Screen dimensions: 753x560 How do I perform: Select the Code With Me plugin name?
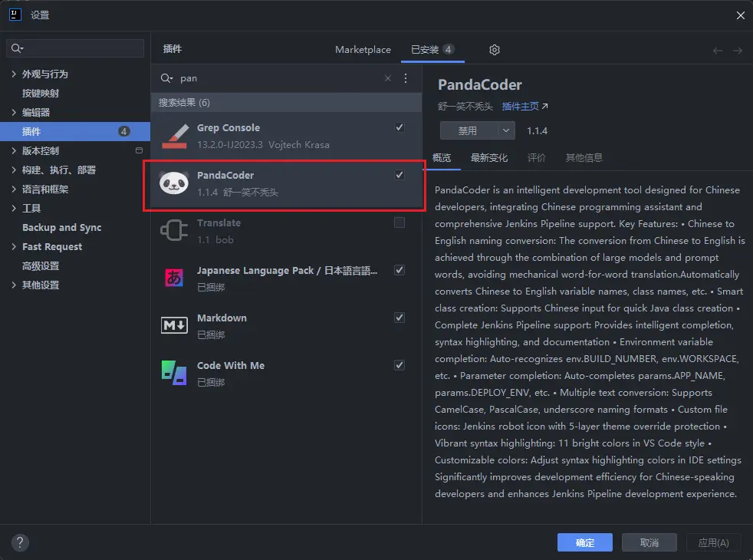point(231,365)
